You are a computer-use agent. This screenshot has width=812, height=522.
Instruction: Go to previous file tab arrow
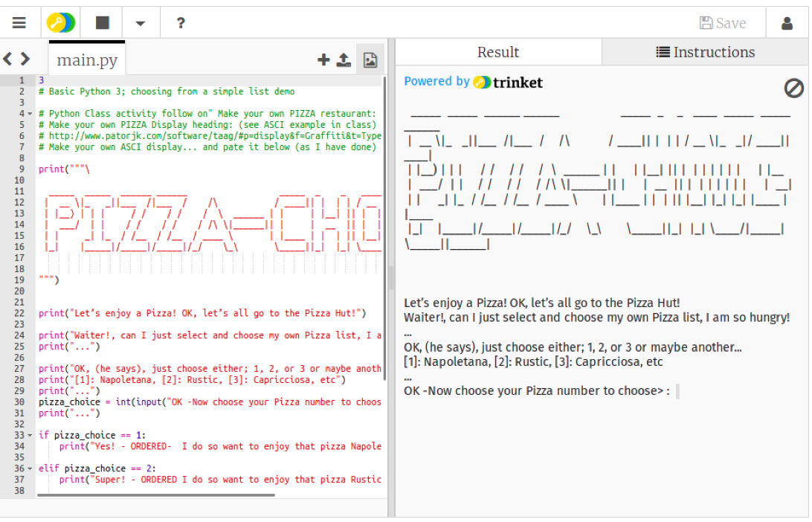click(7, 59)
